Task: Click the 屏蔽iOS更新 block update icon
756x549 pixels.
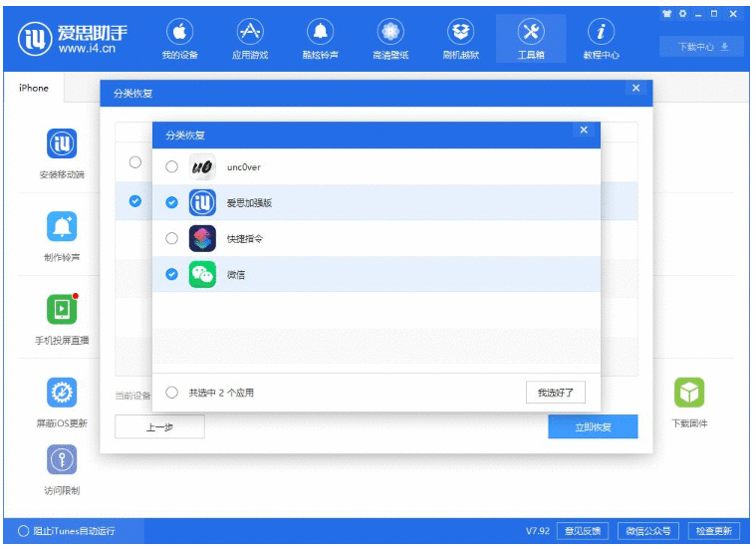Action: pos(62,393)
